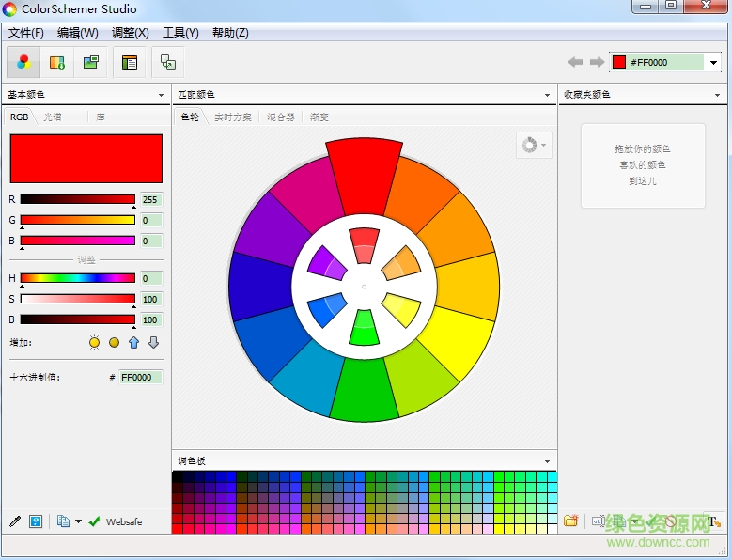Toggle the Websafe checkmark option
The height and width of the screenshot is (560, 732).
point(94,521)
